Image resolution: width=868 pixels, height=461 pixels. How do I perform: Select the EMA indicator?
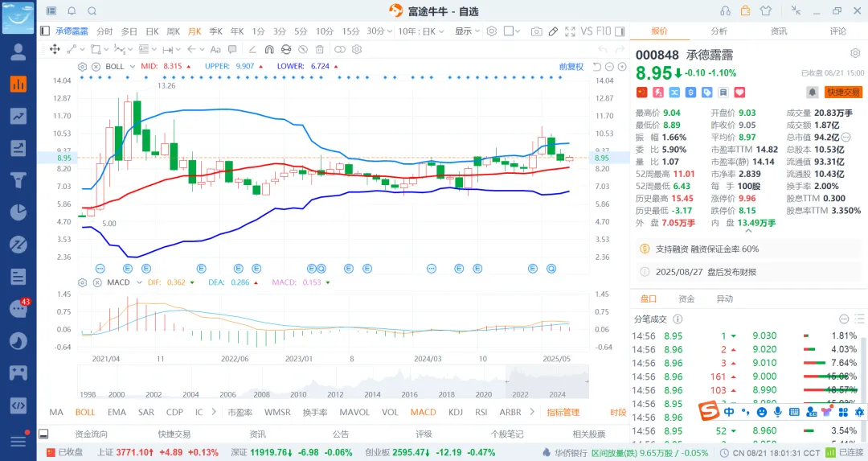(117, 412)
